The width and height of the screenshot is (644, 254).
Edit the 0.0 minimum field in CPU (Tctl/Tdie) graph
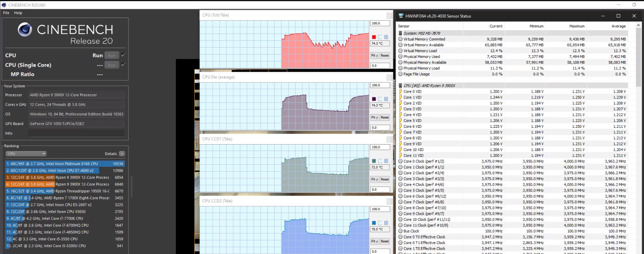pyautogui.click(x=380, y=66)
